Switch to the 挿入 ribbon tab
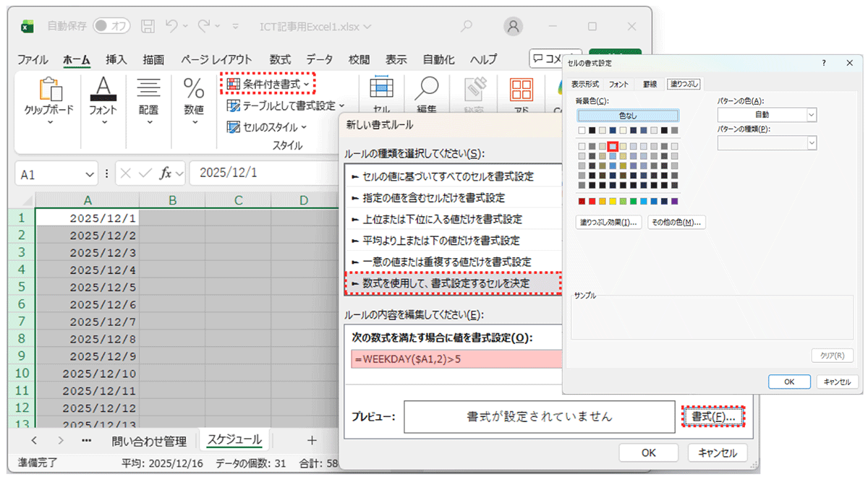This screenshot has height=477, width=868. [115, 59]
